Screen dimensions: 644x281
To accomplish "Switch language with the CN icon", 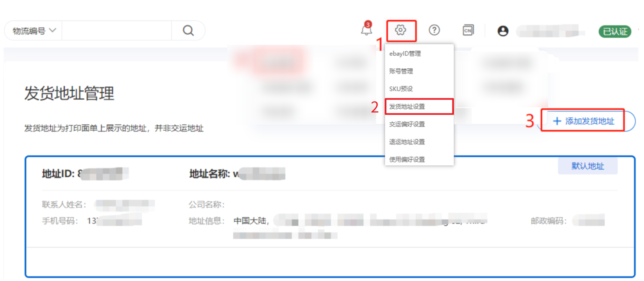I will click(x=468, y=30).
